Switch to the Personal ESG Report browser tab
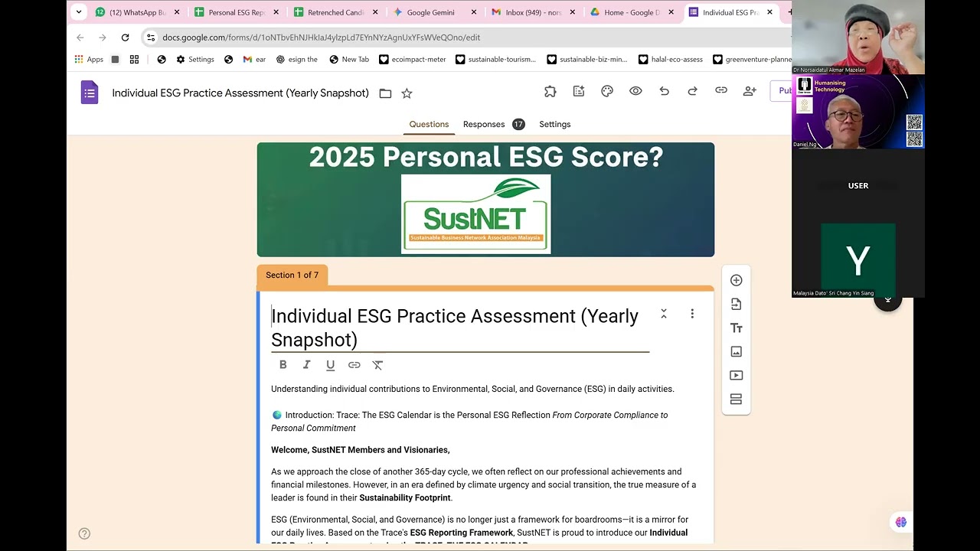The height and width of the screenshot is (551, 980). [x=236, y=12]
